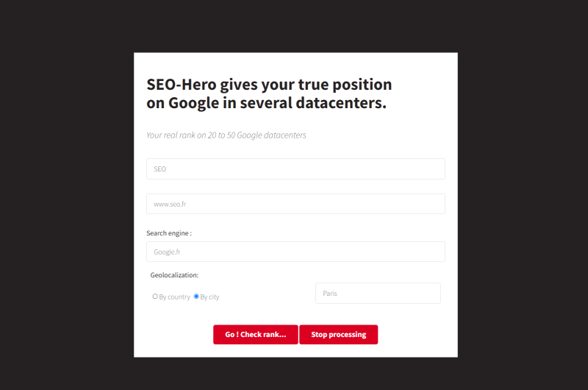The height and width of the screenshot is (390, 588).
Task: Click the 'Geolocalization:' label
Action: [174, 275]
